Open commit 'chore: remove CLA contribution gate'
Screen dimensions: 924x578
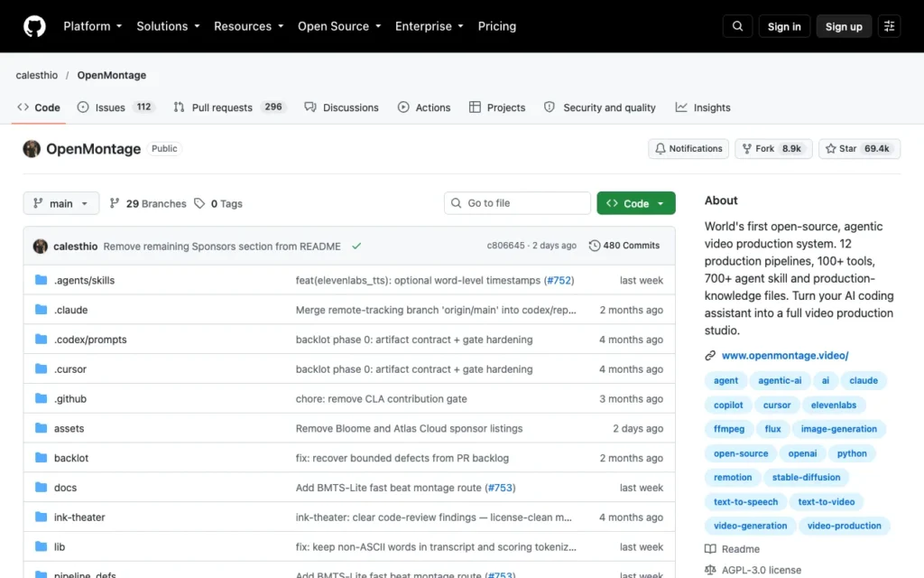382,398
